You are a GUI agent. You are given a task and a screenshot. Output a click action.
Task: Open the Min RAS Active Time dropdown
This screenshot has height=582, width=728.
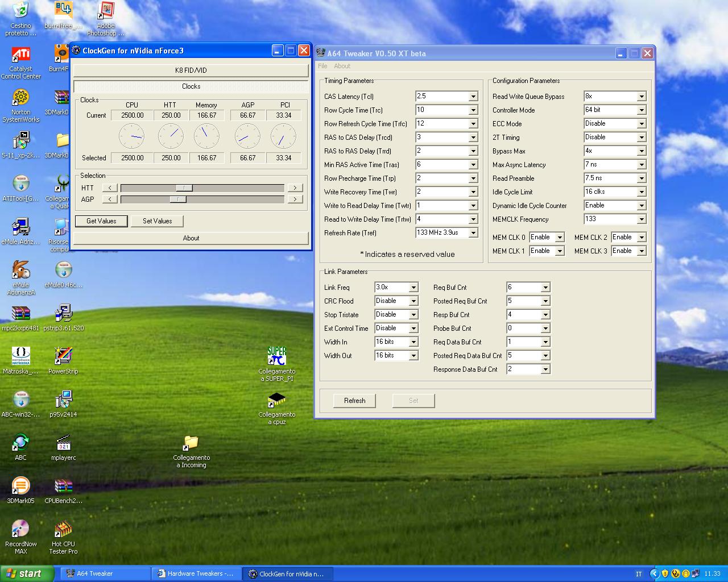(473, 165)
